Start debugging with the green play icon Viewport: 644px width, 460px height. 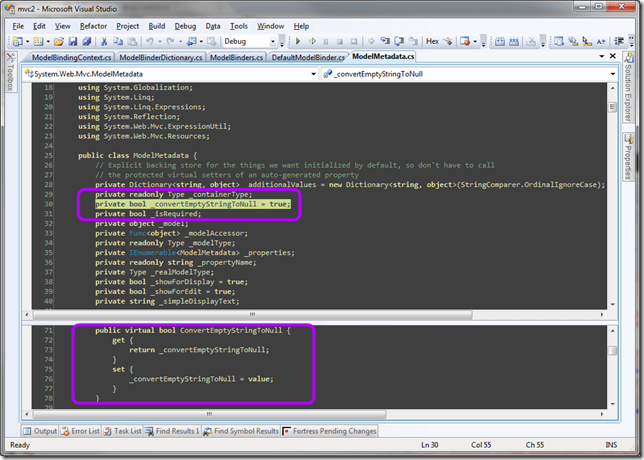pos(298,41)
